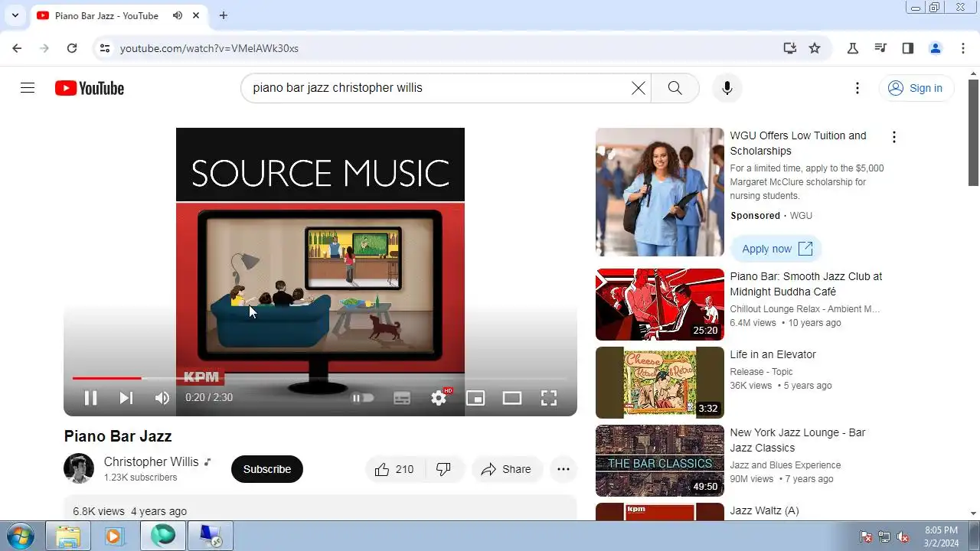This screenshot has width=980, height=551.
Task: Click the address bar URL
Action: [209, 48]
